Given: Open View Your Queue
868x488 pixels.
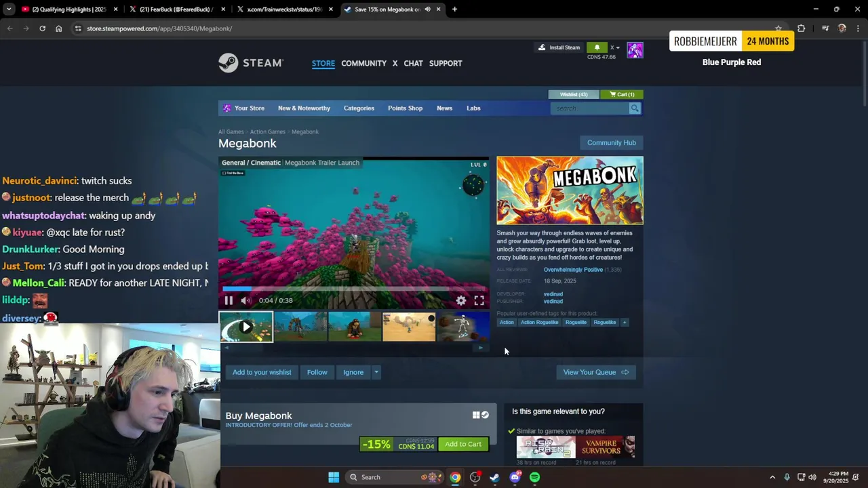Looking at the screenshot, I should coord(595,372).
